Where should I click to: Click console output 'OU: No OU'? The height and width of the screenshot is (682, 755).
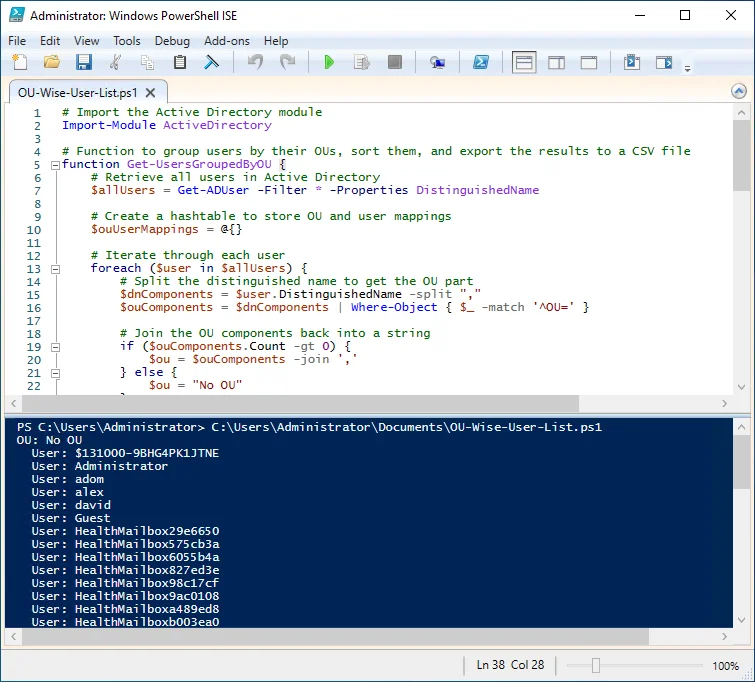click(x=49, y=440)
